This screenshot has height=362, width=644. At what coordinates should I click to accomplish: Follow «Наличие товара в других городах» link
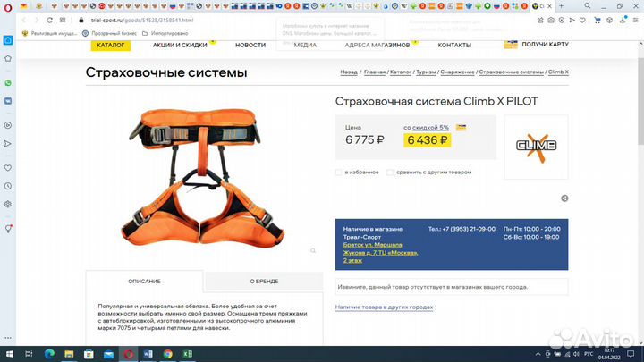384,307
